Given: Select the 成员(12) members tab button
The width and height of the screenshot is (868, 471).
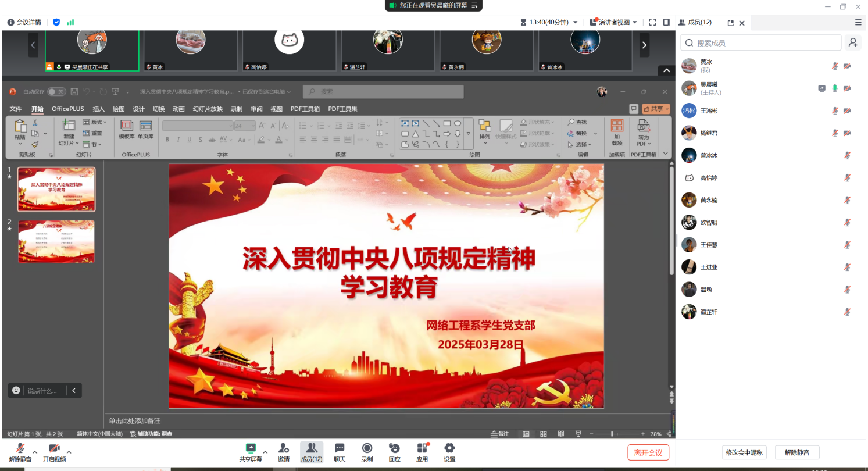Looking at the screenshot, I should [x=312, y=452].
